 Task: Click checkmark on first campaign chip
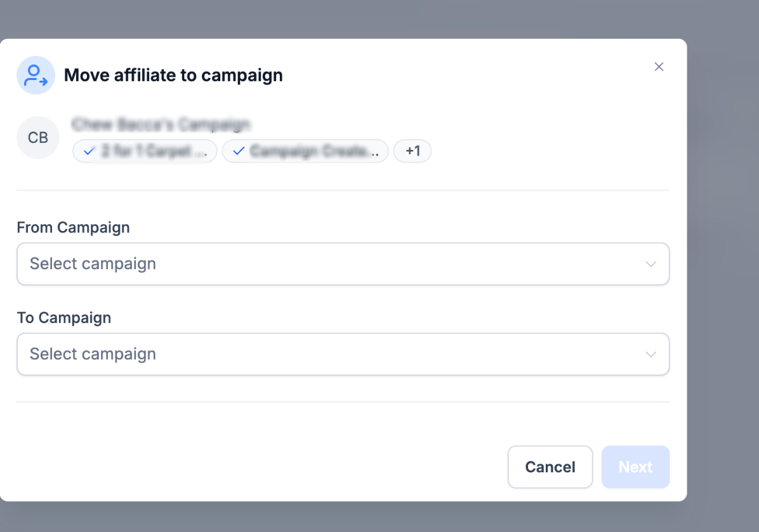coord(89,151)
